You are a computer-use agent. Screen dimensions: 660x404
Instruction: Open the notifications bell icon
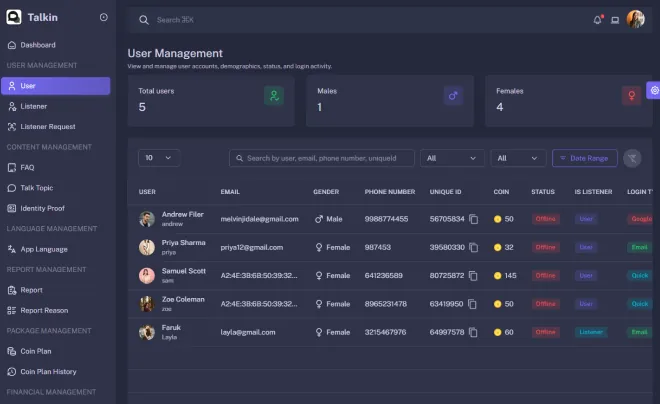click(x=597, y=20)
